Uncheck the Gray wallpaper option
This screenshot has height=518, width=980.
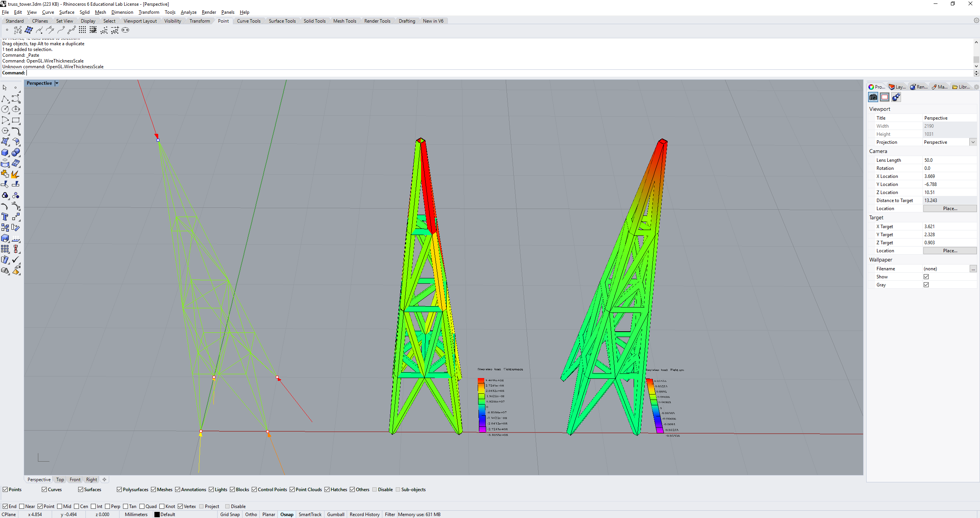click(x=926, y=284)
